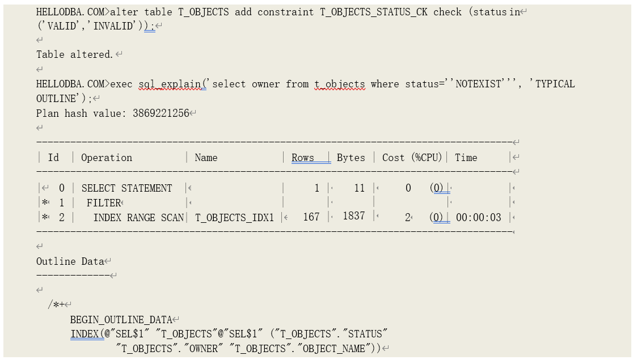
Task: Click the 00:00:03 time value
Action: (x=478, y=217)
